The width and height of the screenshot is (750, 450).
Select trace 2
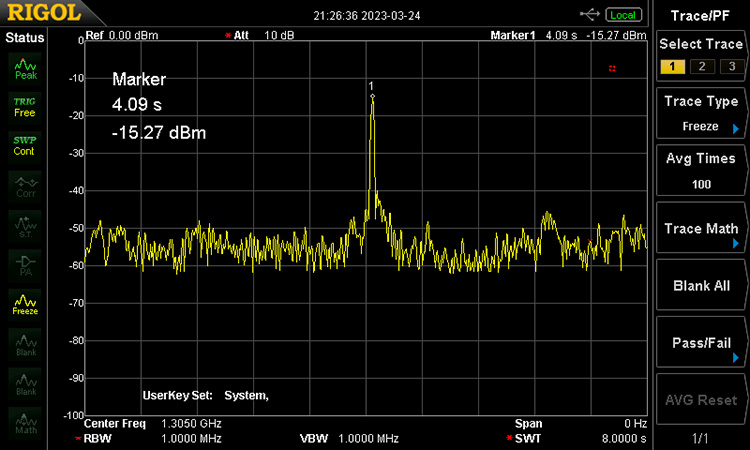coord(702,66)
